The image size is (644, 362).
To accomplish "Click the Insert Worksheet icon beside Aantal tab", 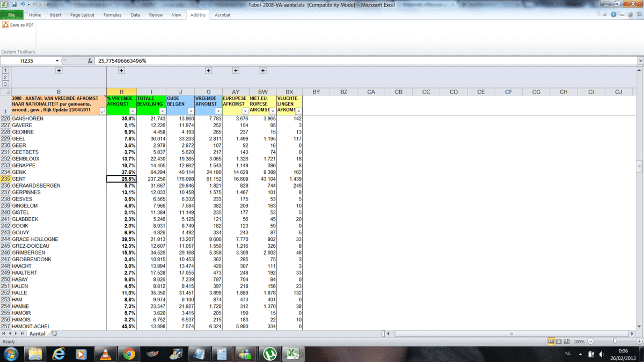I will [54, 334].
